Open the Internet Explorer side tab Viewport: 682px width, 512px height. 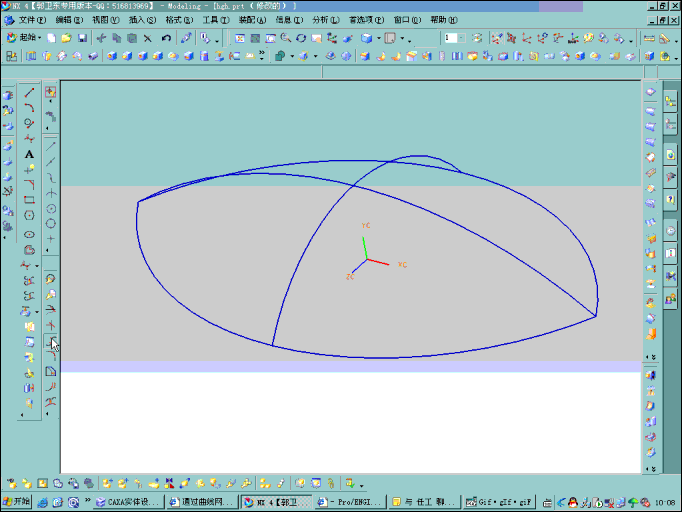click(x=670, y=155)
